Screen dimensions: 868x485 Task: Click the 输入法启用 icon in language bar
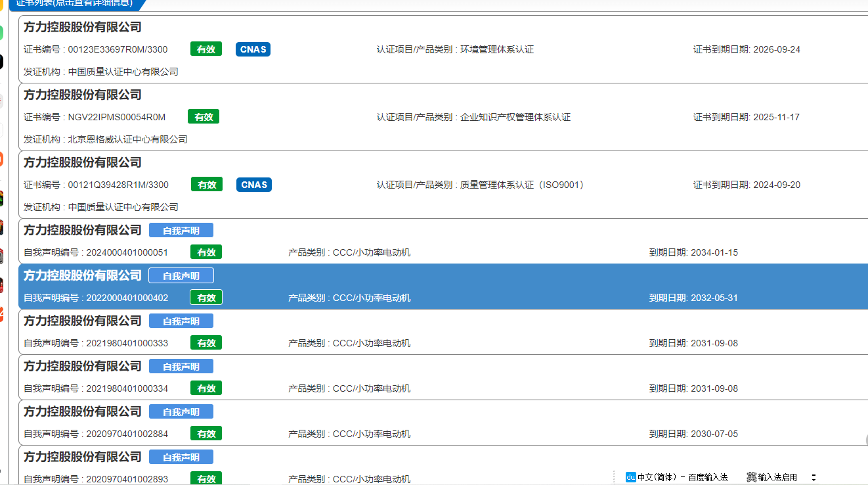[751, 477]
